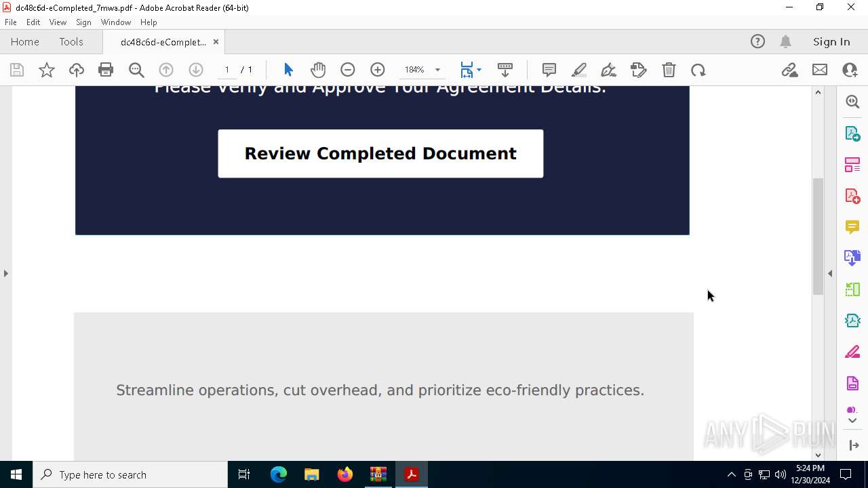Activate the Hand pan tool

click(318, 70)
